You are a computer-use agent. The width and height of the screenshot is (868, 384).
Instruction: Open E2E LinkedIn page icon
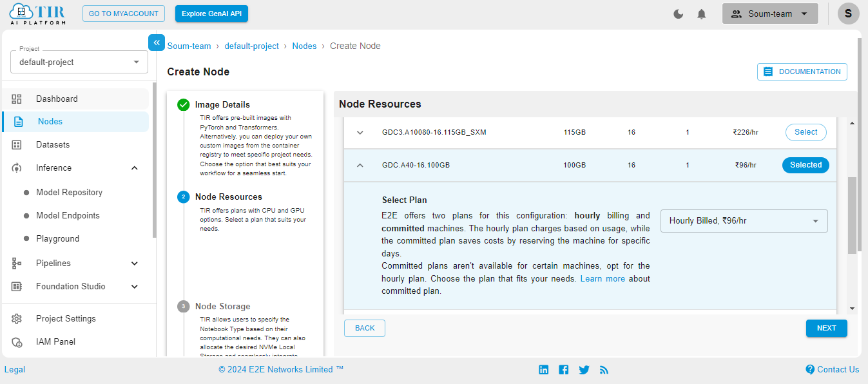tap(544, 370)
